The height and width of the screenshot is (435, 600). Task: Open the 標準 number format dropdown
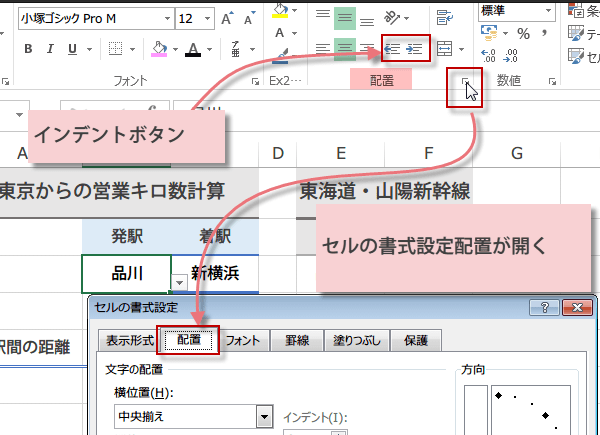[x=548, y=11]
